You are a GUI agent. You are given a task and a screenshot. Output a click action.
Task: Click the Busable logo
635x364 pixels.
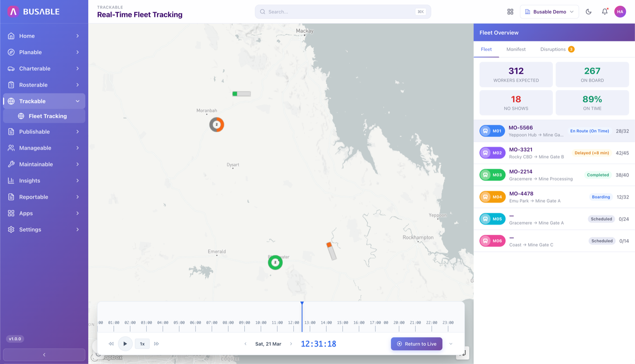click(34, 12)
